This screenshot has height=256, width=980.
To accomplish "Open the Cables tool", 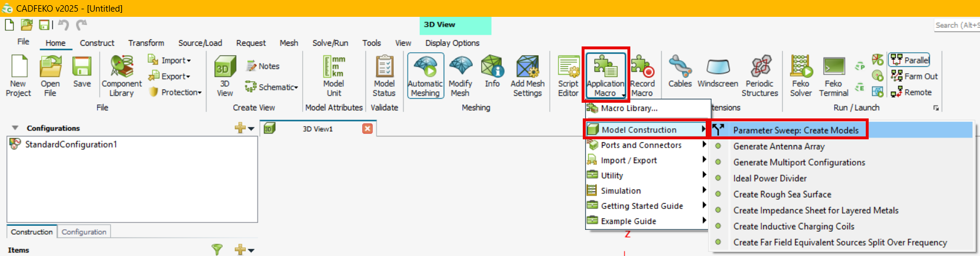I will click(680, 73).
